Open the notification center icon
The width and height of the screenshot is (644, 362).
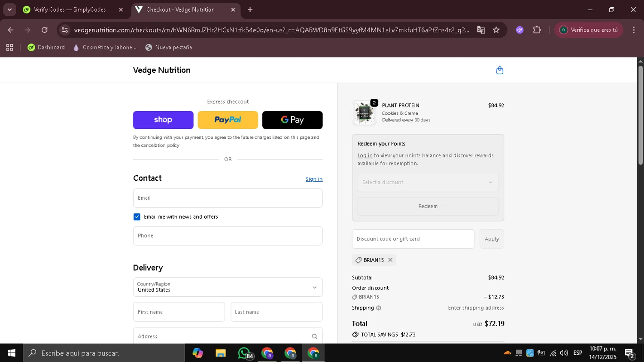tap(630, 353)
